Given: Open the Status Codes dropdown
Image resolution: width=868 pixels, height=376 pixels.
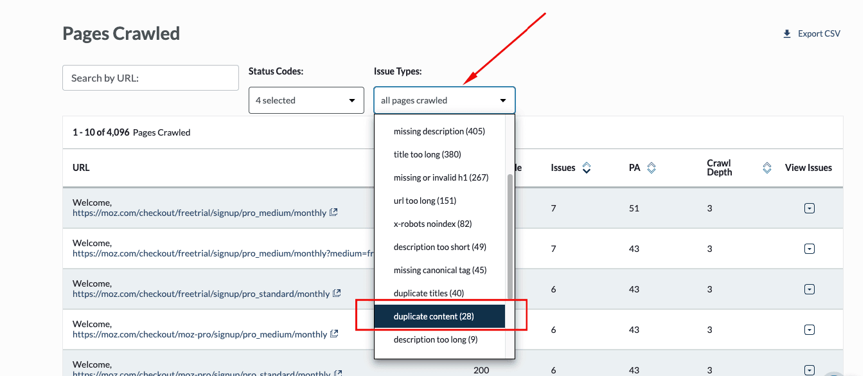Looking at the screenshot, I should 306,100.
